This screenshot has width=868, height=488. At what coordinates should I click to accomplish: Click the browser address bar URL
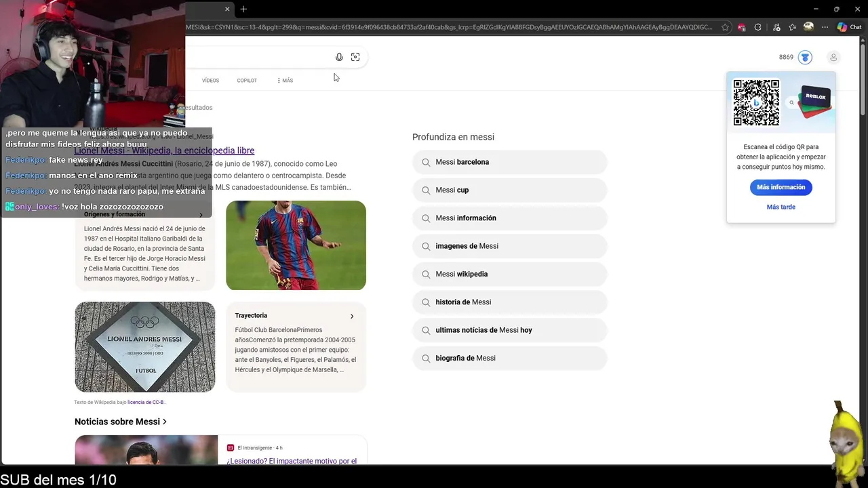(x=449, y=27)
